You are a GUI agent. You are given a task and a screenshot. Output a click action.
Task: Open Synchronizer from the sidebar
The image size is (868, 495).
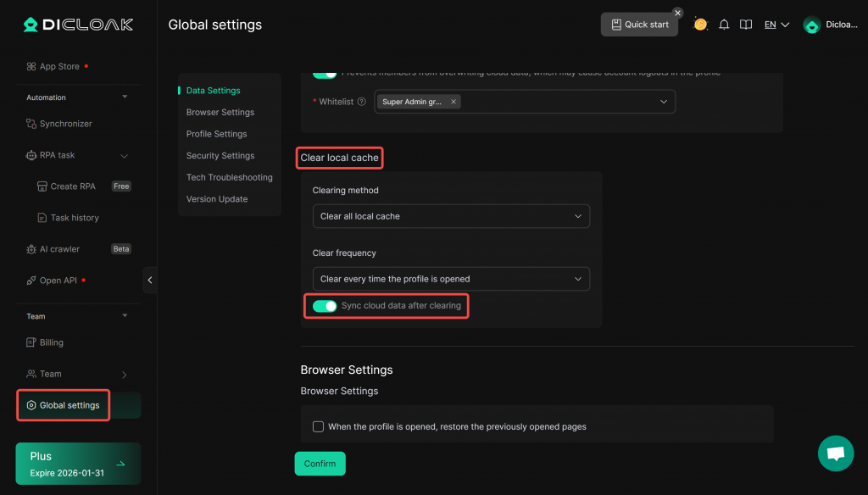pyautogui.click(x=65, y=124)
